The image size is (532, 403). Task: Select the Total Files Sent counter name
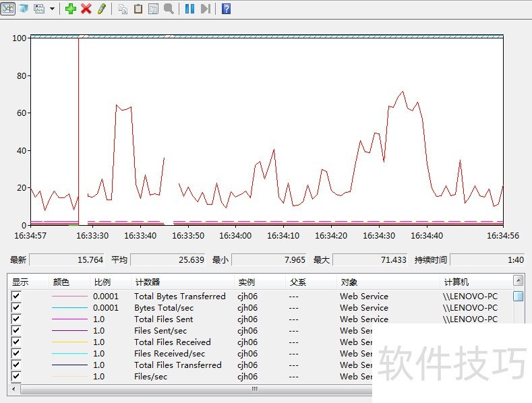point(164,319)
